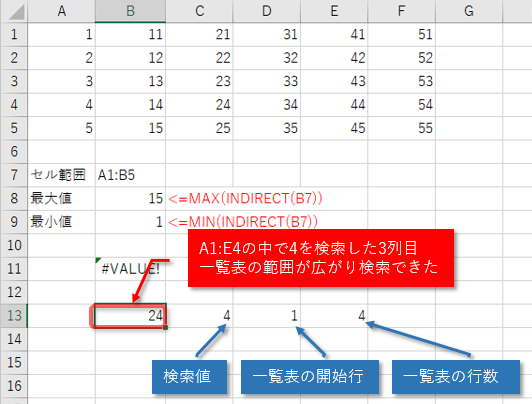The width and height of the screenshot is (532, 404).
Task: Select row 16 header
Action: [x=14, y=386]
